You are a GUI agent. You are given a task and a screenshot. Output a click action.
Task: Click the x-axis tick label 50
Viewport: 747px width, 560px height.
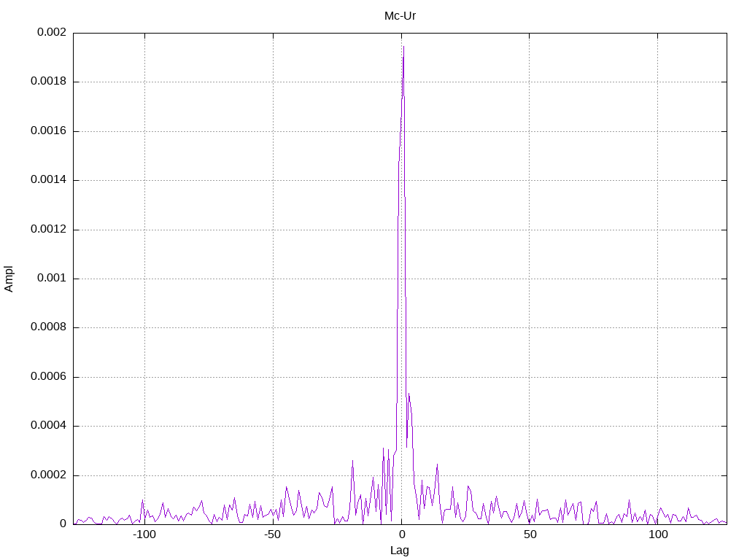click(530, 534)
